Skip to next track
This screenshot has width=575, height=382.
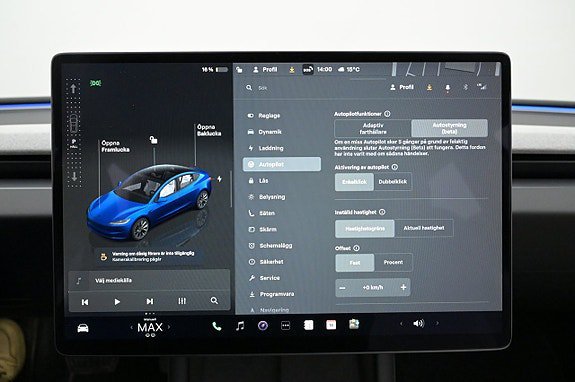[150, 301]
